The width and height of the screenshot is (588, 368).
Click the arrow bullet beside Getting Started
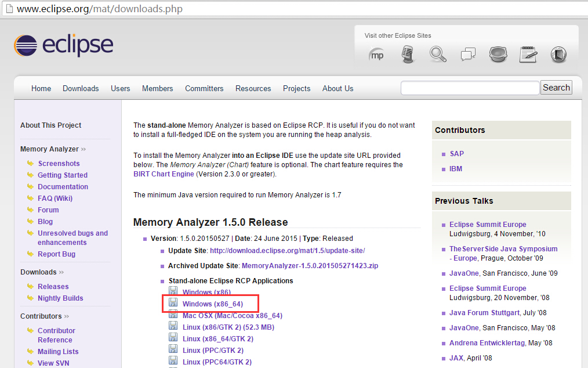click(x=30, y=175)
